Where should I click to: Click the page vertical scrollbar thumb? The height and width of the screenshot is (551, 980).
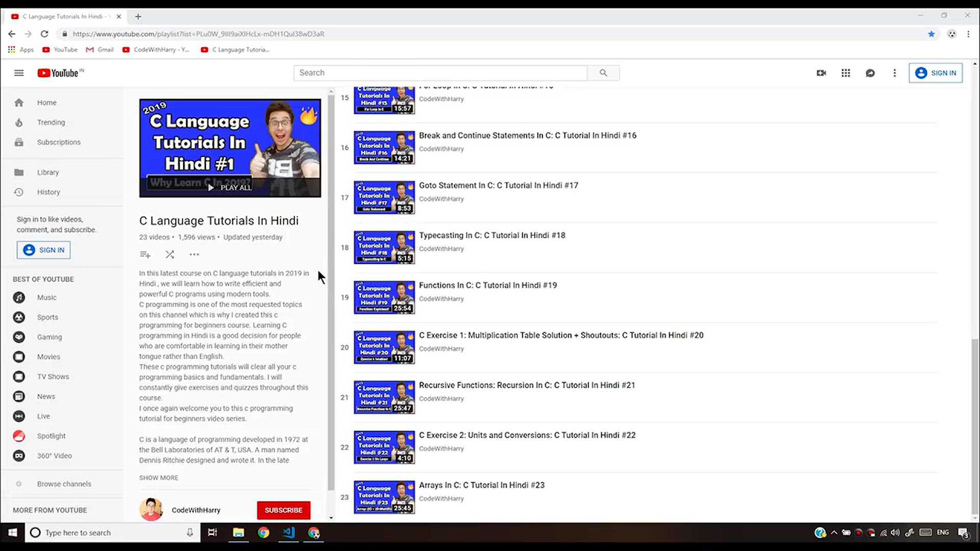coord(975,426)
